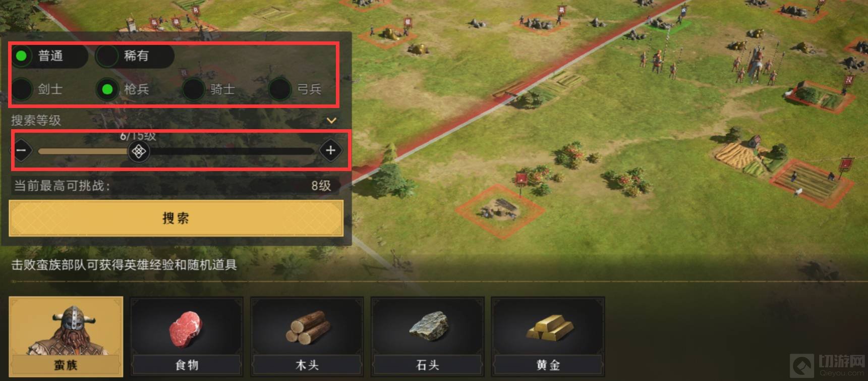Collapse the 搜索等级 chevron

tap(331, 121)
